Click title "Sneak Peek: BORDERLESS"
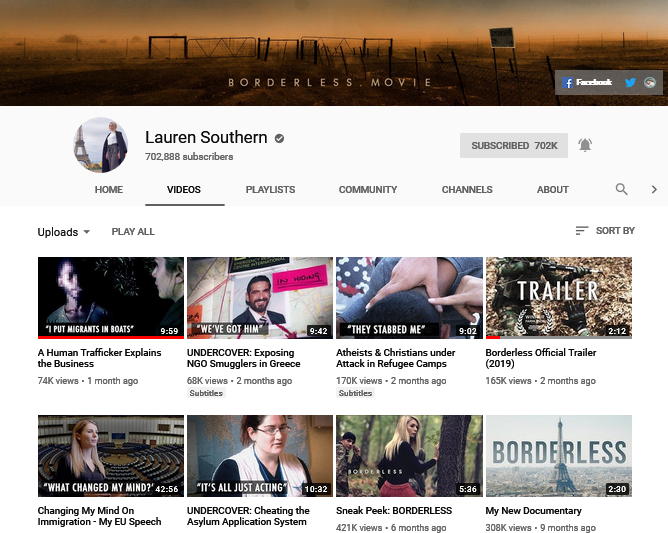This screenshot has height=533, width=668. pyautogui.click(x=394, y=510)
